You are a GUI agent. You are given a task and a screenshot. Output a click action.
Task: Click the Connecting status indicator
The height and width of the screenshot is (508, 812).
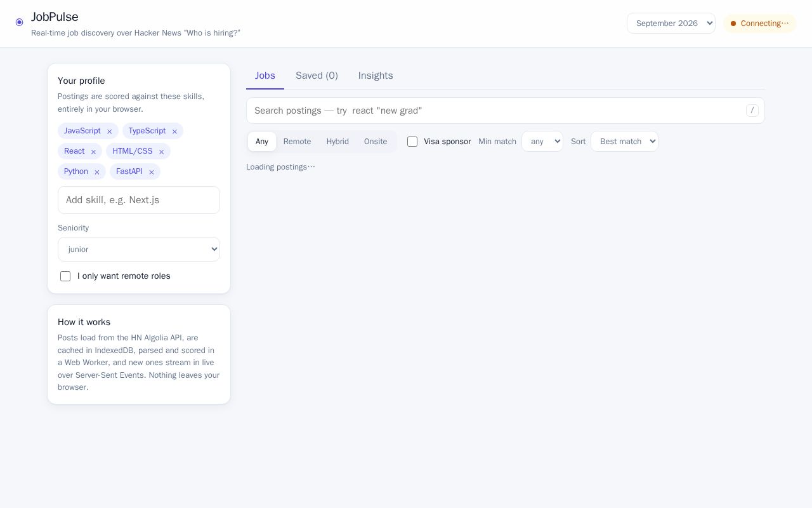(x=760, y=23)
